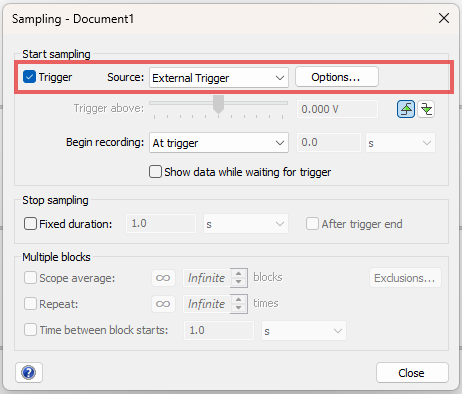Viewport: 462px width, 394px height.
Task: Open Begin recording time unit dropdown
Action: click(400, 143)
